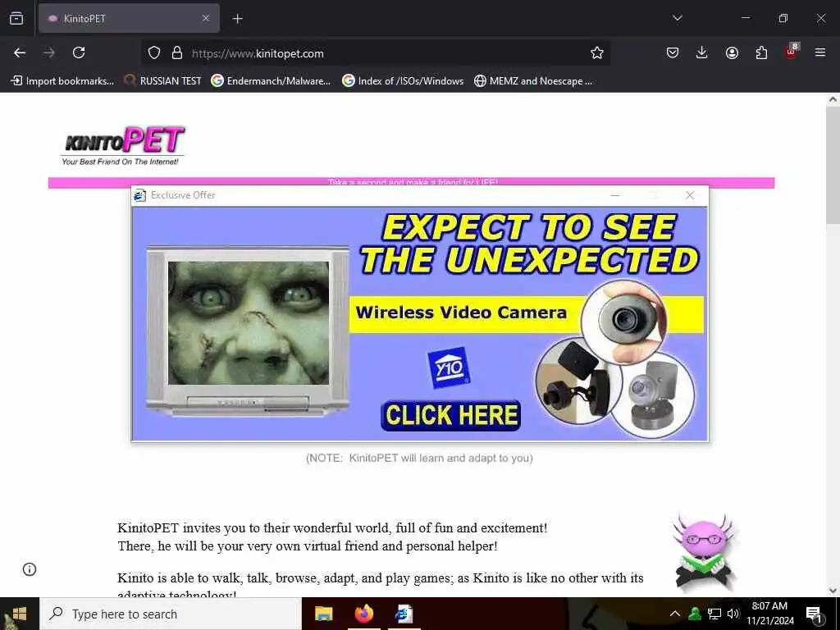Image resolution: width=840 pixels, height=630 pixels.
Task: Open the extensions puzzle icon
Action: point(761,52)
